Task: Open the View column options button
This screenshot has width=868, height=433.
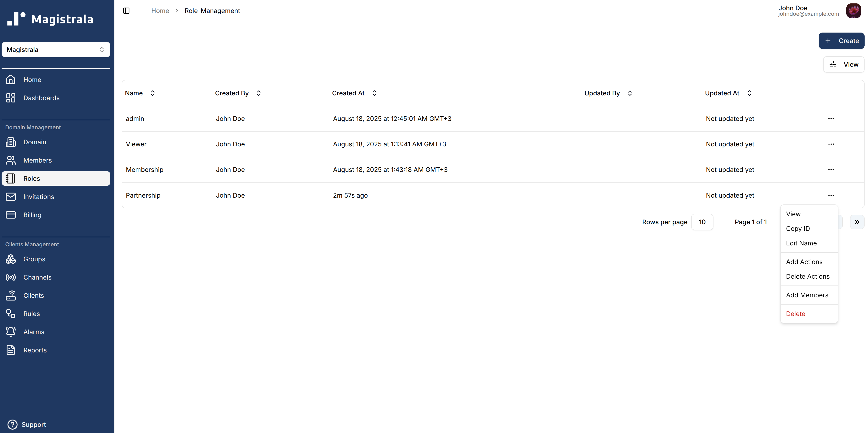Action: (x=843, y=65)
